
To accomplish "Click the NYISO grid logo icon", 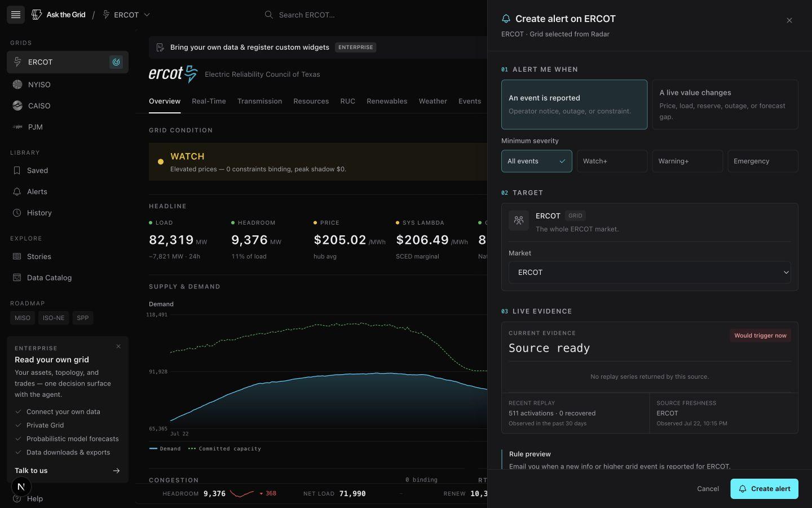I will coord(17,85).
